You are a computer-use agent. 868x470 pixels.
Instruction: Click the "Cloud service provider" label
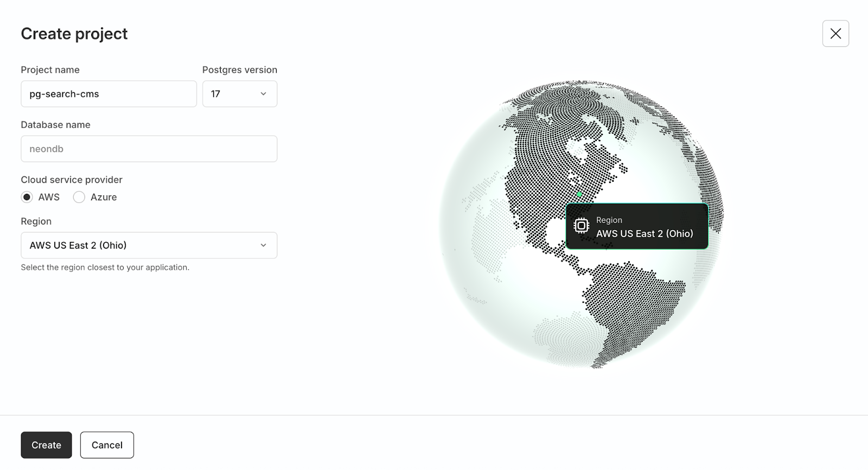pos(72,180)
